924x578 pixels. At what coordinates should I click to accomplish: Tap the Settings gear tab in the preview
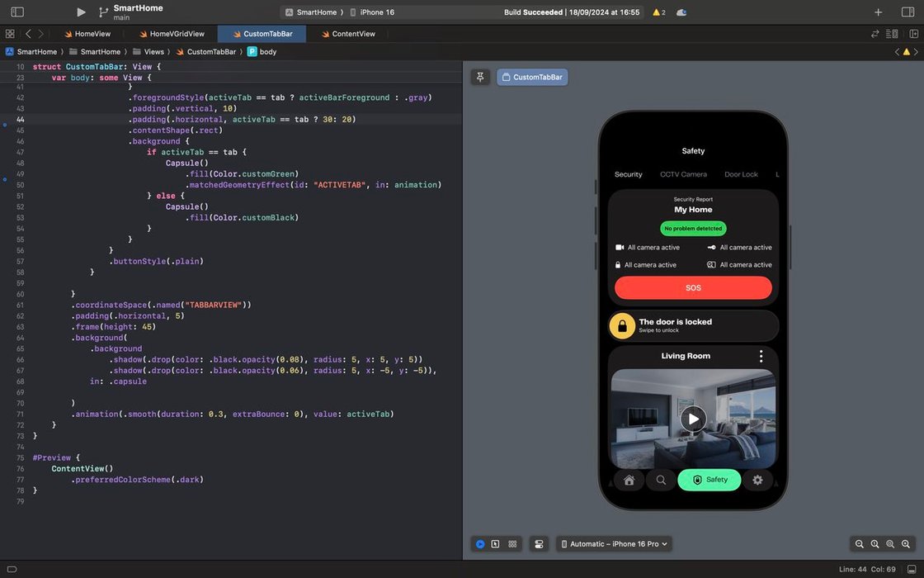click(757, 480)
